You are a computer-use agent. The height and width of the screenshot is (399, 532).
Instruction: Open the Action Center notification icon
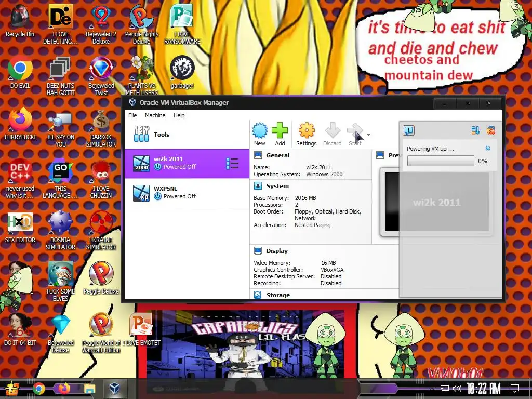pyautogui.click(x=515, y=389)
